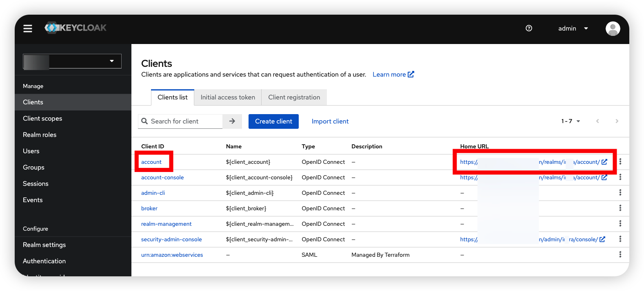This screenshot has width=644, height=291.
Task: Open Clients in sidebar
Action: pyautogui.click(x=73, y=102)
